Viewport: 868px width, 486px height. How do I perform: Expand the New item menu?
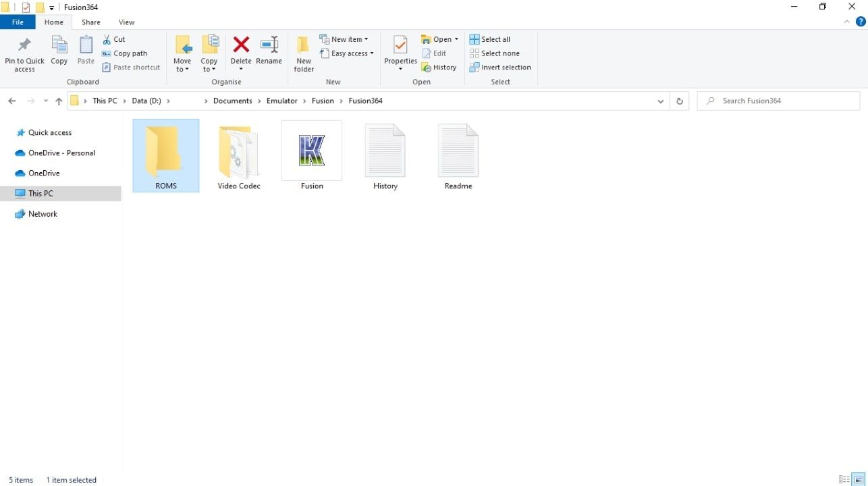coord(344,39)
